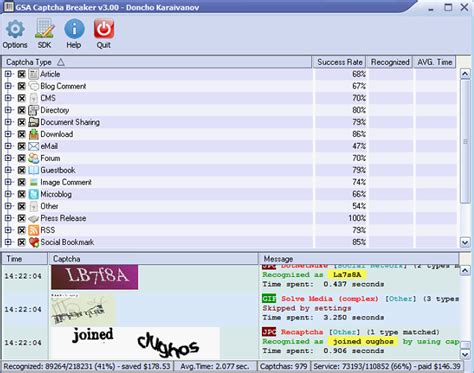This screenshot has height=373, width=474.
Task: Select the eMail envelope icon
Action: 34,146
